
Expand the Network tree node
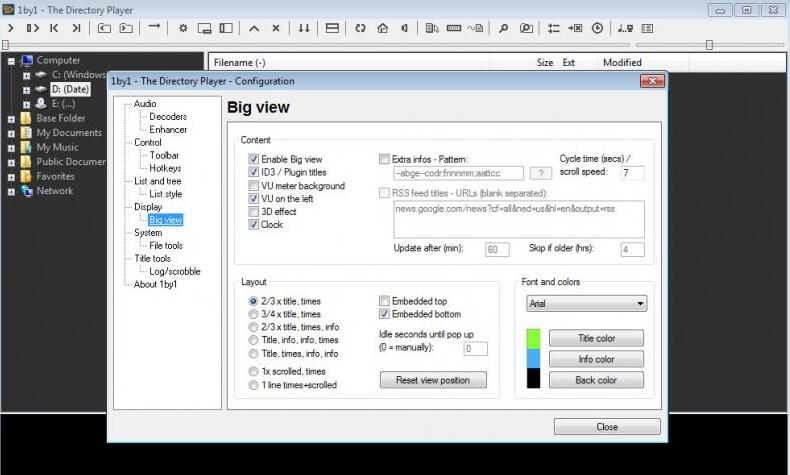tap(11, 192)
